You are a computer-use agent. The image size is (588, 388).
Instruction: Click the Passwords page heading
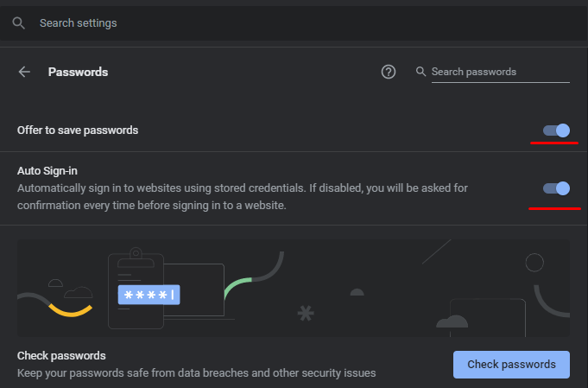pos(78,72)
